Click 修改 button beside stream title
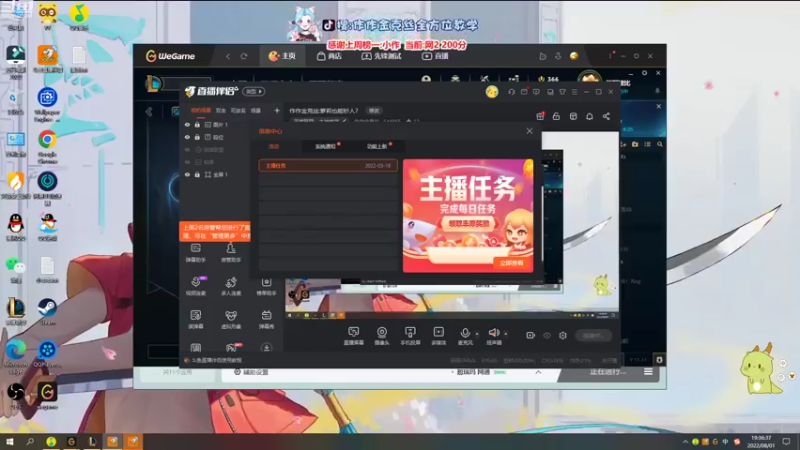Viewport: 800px width, 450px height. (374, 111)
